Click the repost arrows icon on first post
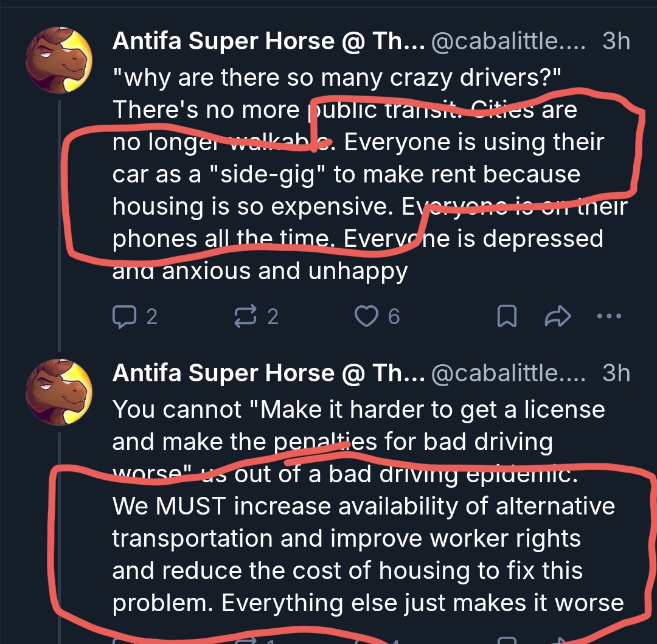This screenshot has height=644, width=657. pos(246,316)
